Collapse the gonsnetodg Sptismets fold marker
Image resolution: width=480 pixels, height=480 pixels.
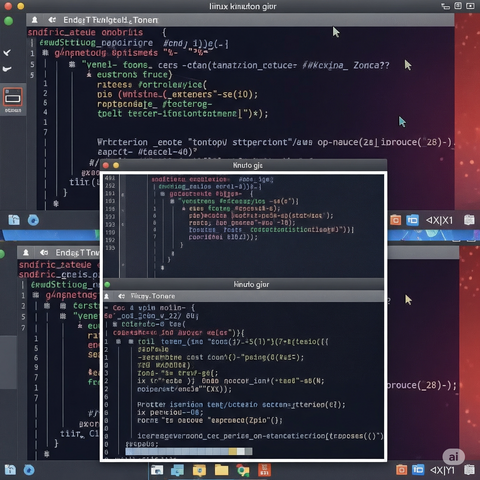(46, 53)
